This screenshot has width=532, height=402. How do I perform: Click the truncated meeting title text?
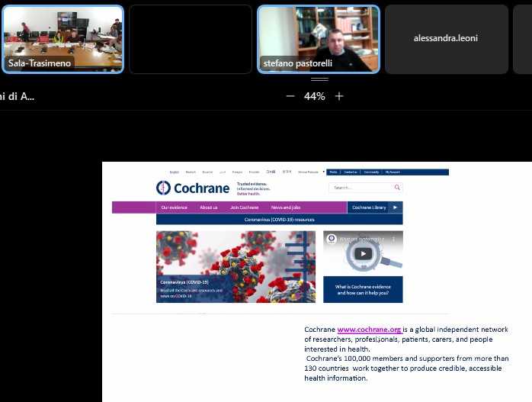coord(17,96)
